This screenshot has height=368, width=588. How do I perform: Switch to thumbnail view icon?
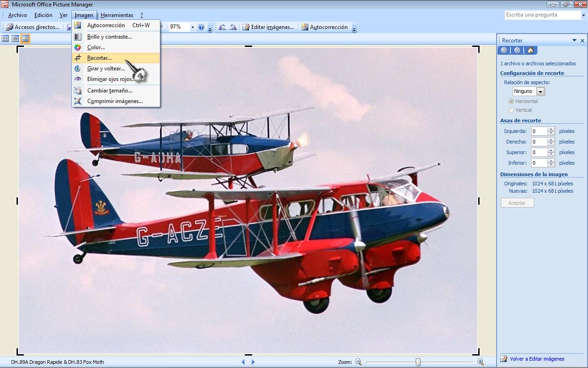click(5, 39)
